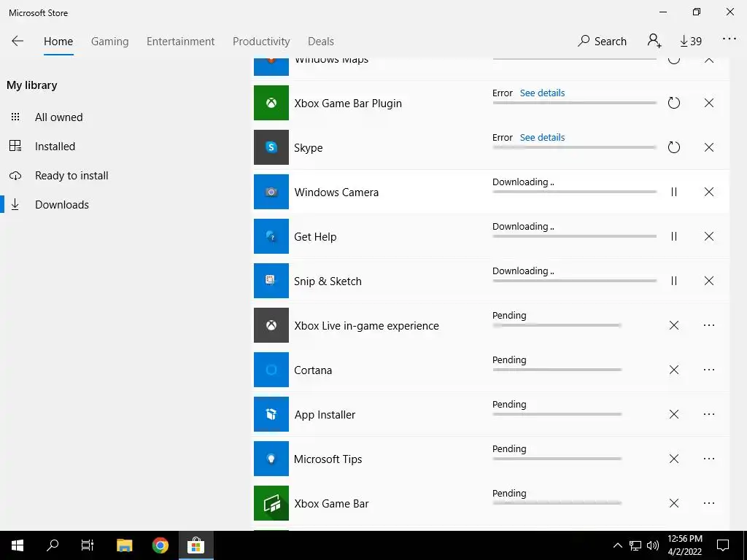Open Task View on the taskbar
The width and height of the screenshot is (747, 560).
(x=88, y=545)
